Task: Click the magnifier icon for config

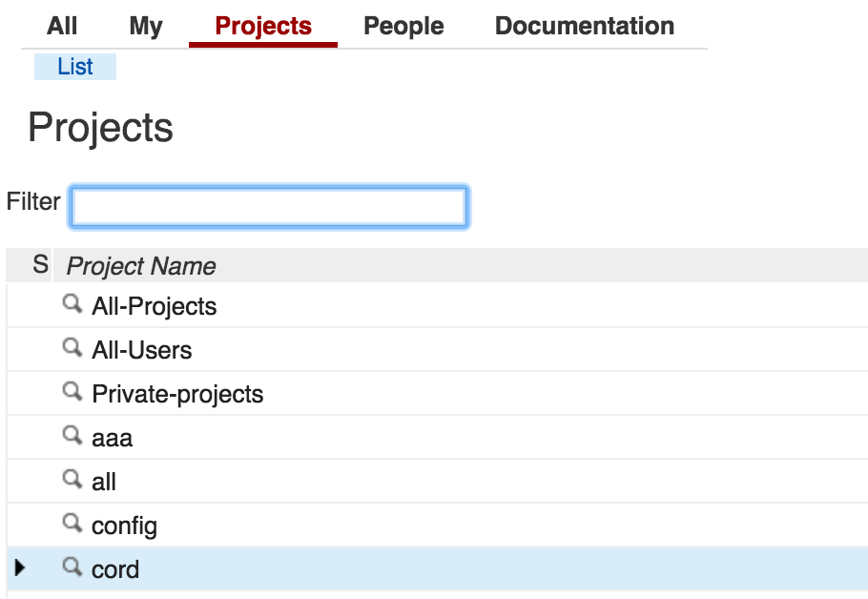Action: (72, 523)
